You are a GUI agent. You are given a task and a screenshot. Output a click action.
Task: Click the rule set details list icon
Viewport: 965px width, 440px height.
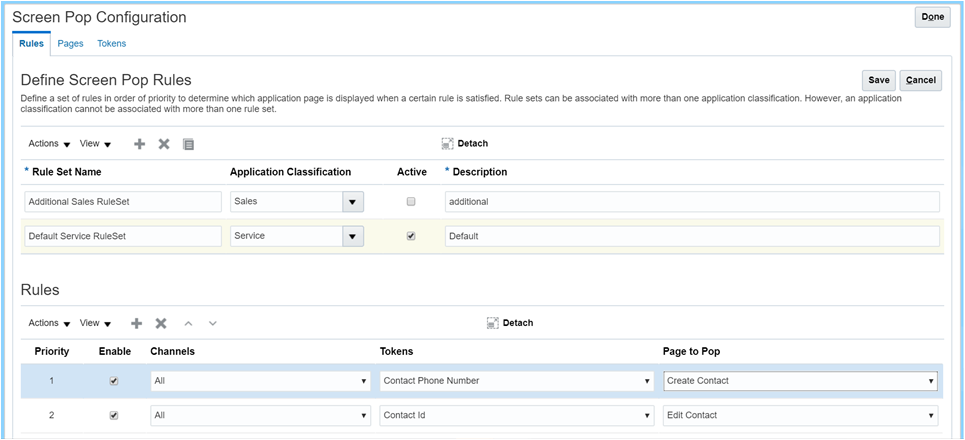point(188,144)
